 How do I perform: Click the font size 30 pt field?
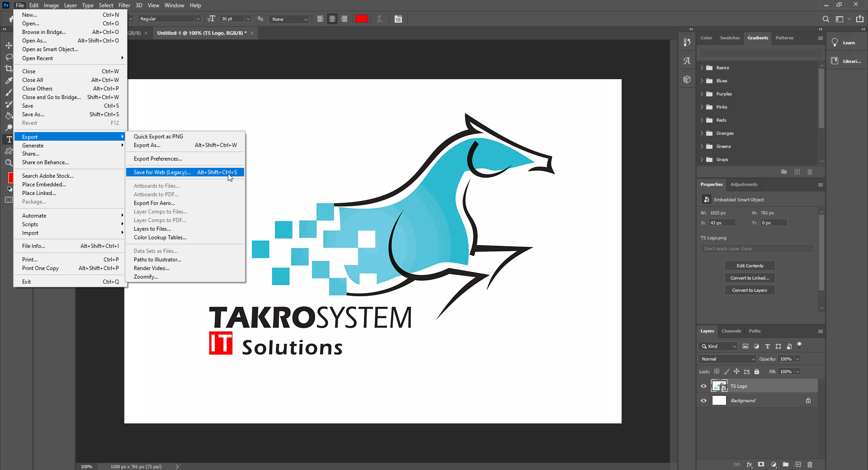tap(232, 19)
